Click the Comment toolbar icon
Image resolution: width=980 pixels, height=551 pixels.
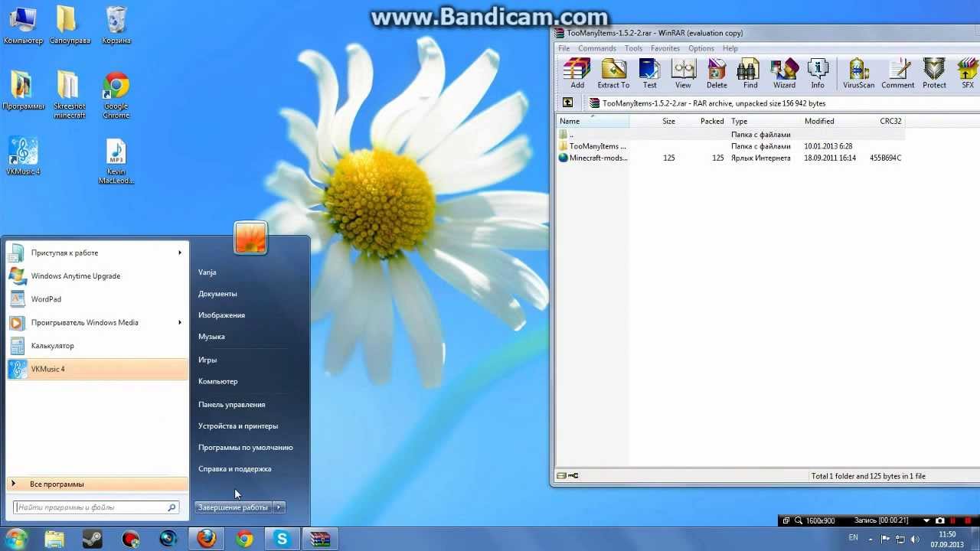(x=897, y=73)
